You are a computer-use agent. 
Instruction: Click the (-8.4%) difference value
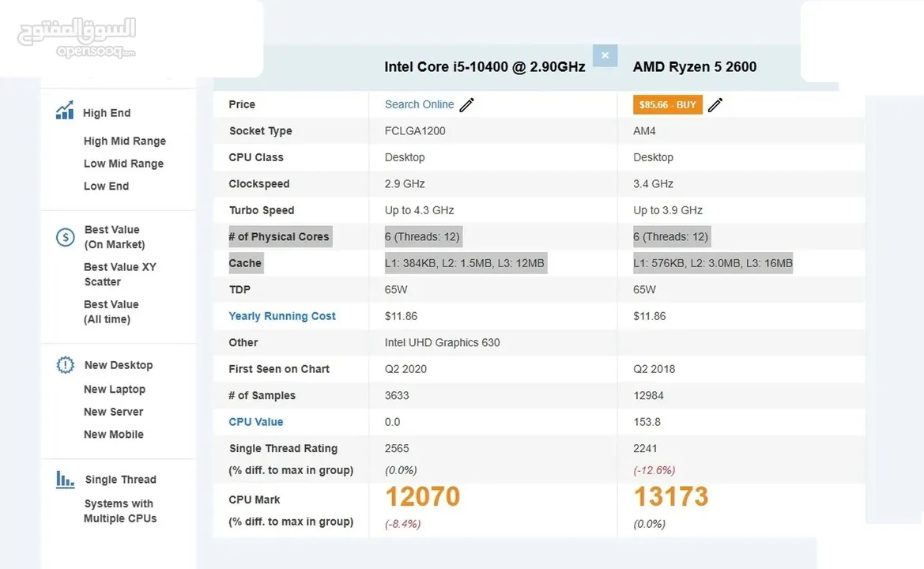coord(402,524)
